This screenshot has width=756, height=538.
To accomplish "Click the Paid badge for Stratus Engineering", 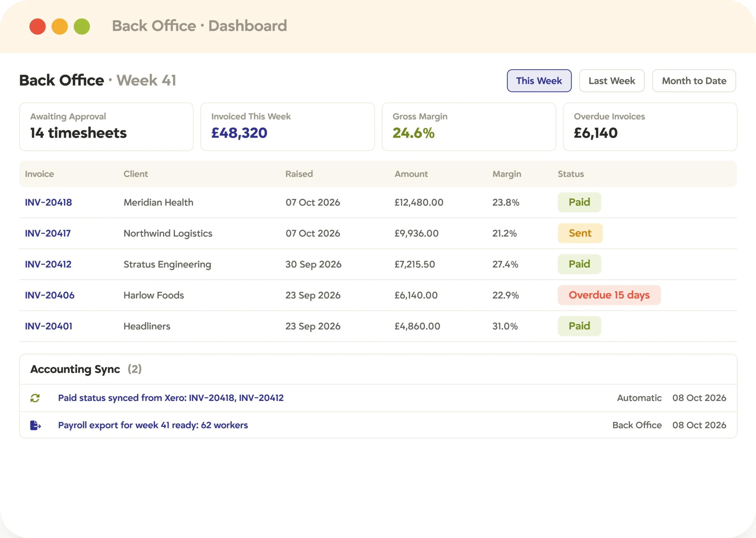I will coord(579,264).
